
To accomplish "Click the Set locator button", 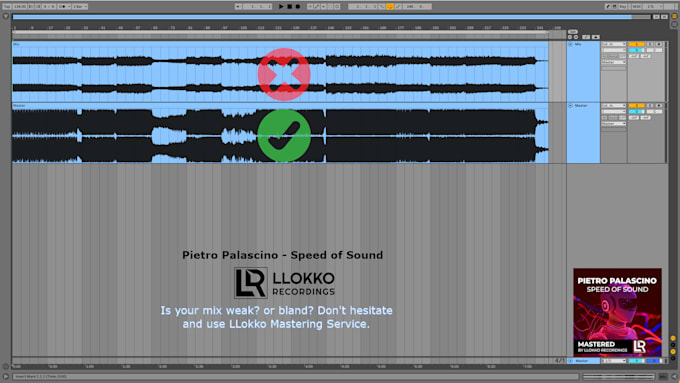I will (573, 32).
